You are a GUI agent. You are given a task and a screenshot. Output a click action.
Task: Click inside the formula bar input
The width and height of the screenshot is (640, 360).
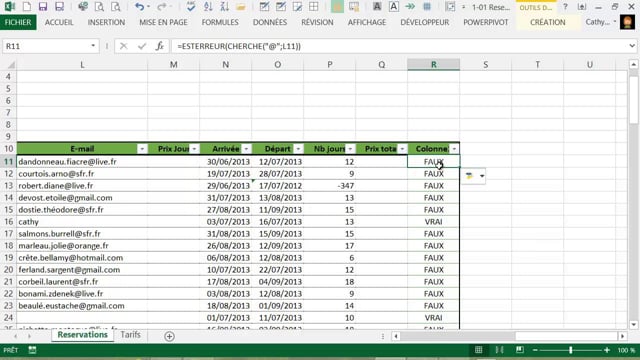400,46
